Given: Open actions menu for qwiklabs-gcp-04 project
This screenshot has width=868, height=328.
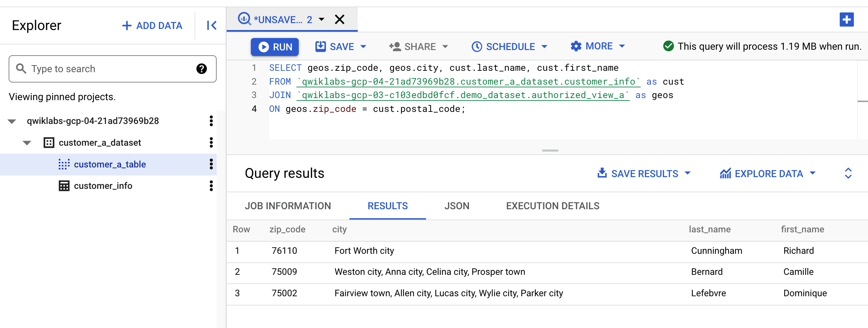Looking at the screenshot, I should click(x=211, y=121).
